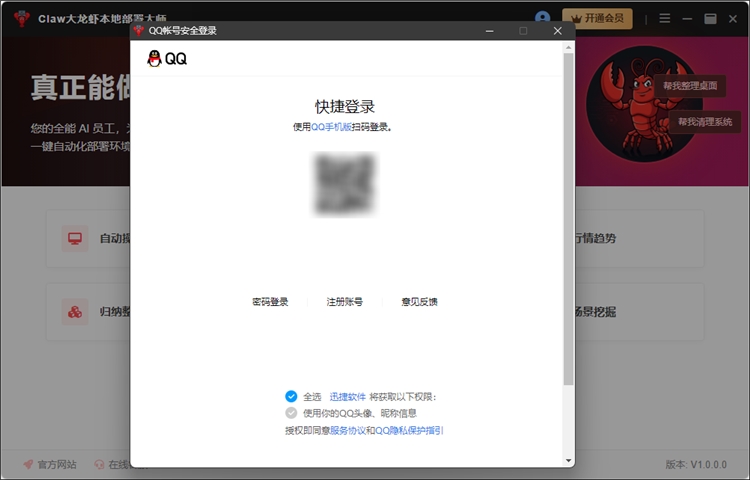Click the red monitor icon card
Viewport: 750px width, 480px height.
tap(75, 238)
